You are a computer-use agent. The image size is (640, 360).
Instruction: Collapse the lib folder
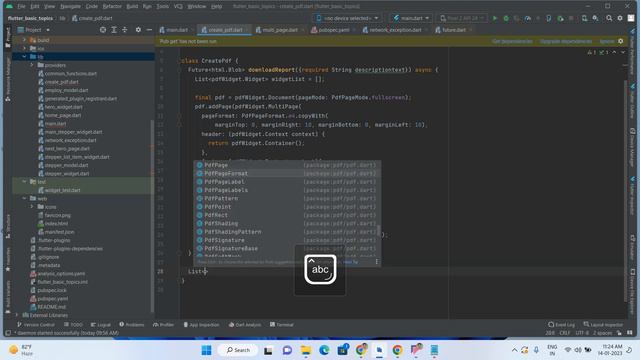pos(24,56)
